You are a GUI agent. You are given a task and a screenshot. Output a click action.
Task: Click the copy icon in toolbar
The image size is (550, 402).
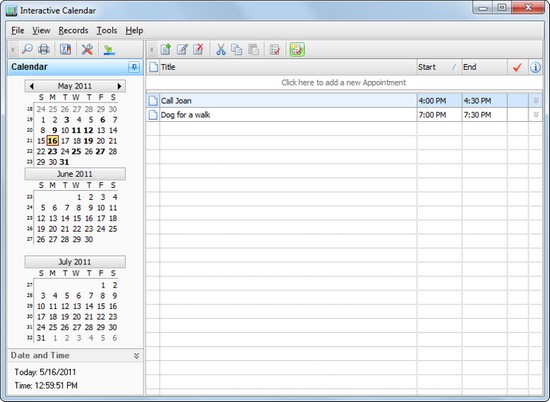(237, 49)
